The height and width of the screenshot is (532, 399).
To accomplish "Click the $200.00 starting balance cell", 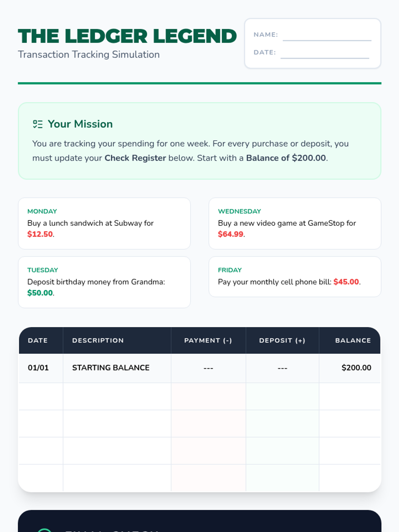I will tap(356, 368).
